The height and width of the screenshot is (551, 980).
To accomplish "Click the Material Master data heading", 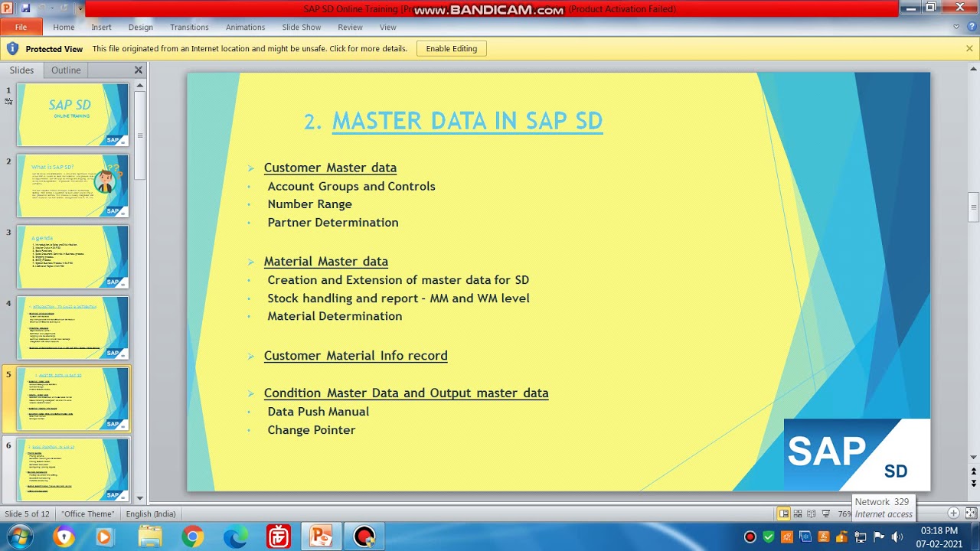I will (326, 261).
